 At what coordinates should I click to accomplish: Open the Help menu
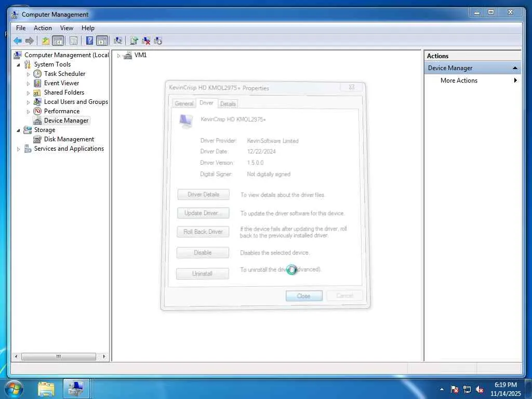tap(88, 28)
